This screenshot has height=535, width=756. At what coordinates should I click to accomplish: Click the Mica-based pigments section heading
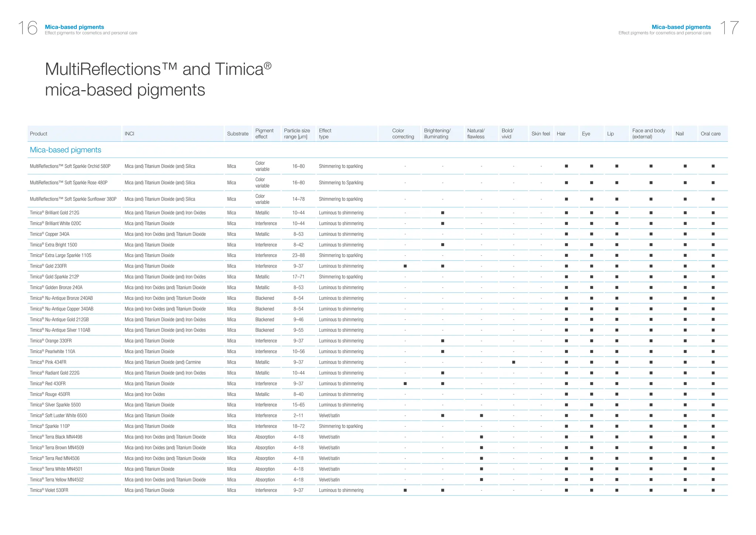[65, 150]
